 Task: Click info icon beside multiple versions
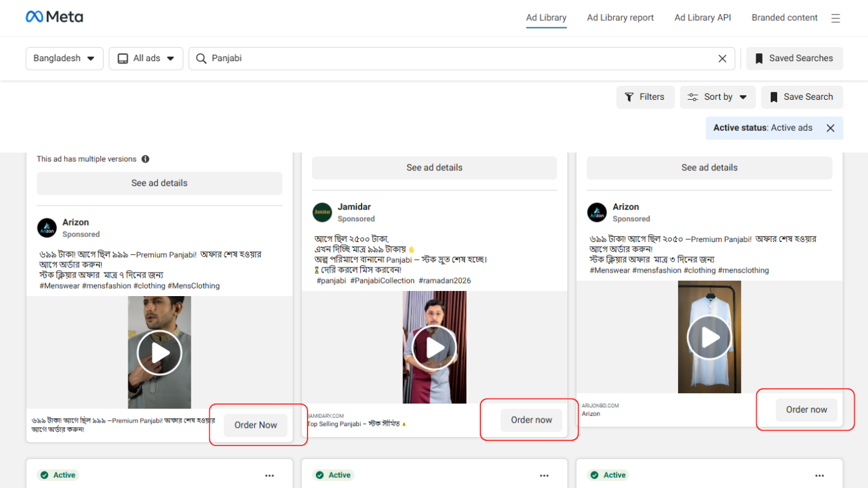coord(146,159)
